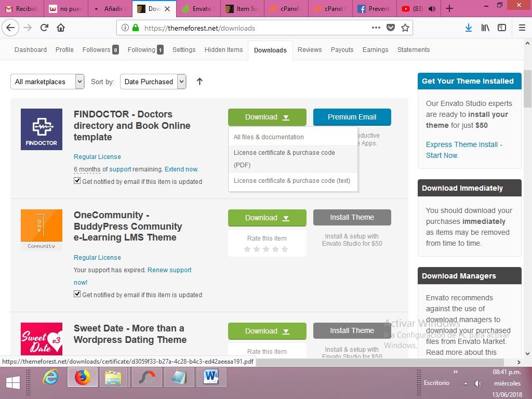Switch to the Recibidos Gmail tab

pyautogui.click(x=22, y=9)
